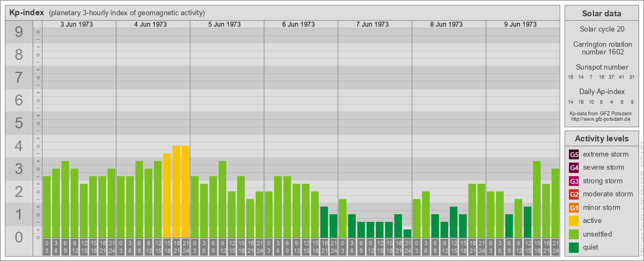
Task: Select the 6 Jun 1973 date header
Action: [x=298, y=24]
